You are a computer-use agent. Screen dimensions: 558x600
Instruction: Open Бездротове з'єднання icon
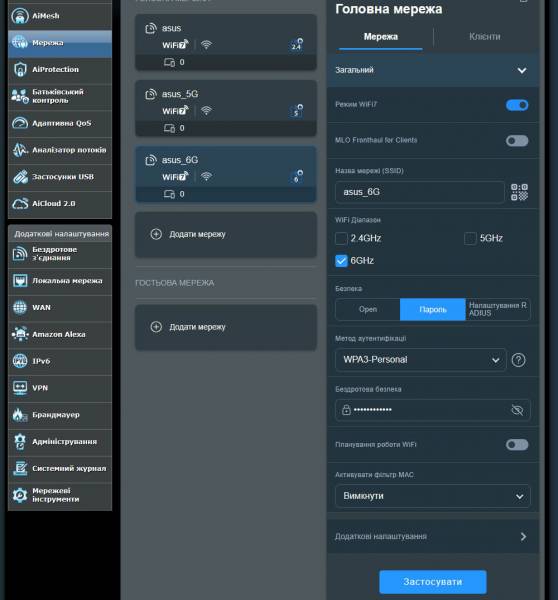[x=20, y=254]
